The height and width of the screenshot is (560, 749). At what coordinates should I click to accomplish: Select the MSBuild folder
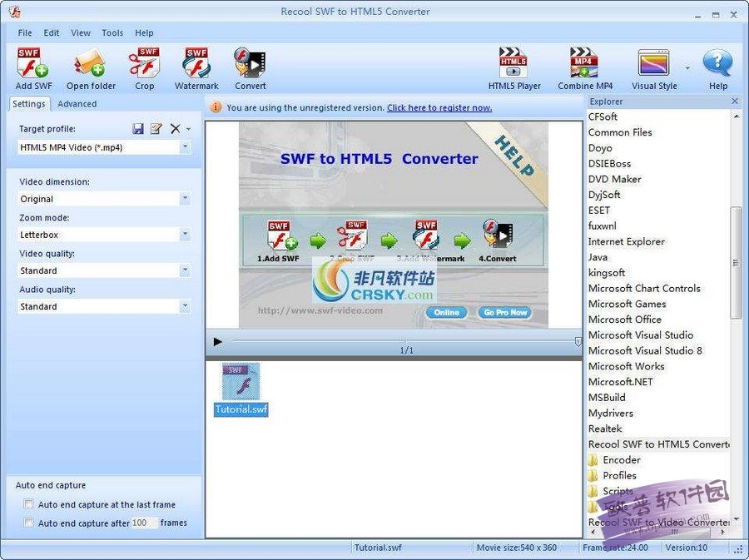(607, 398)
